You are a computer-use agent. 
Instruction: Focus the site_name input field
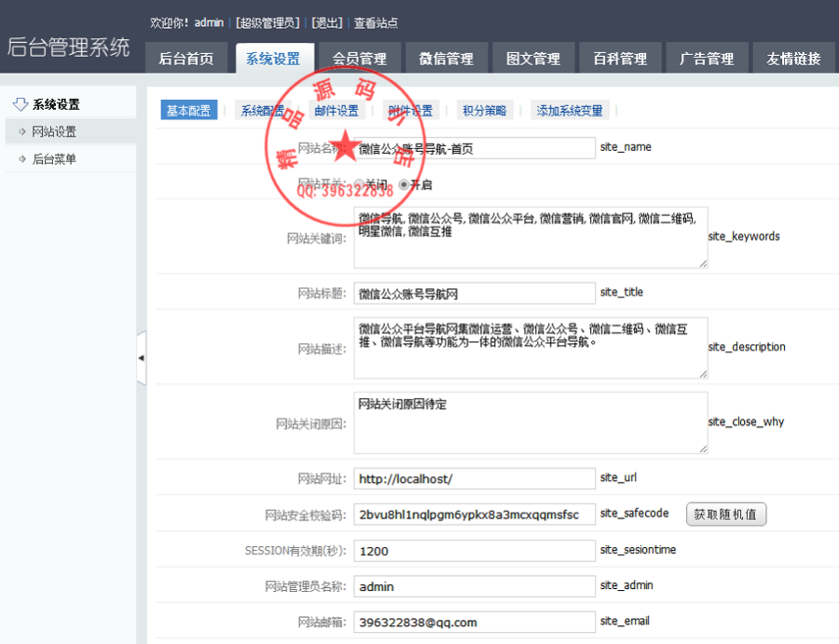(475, 148)
